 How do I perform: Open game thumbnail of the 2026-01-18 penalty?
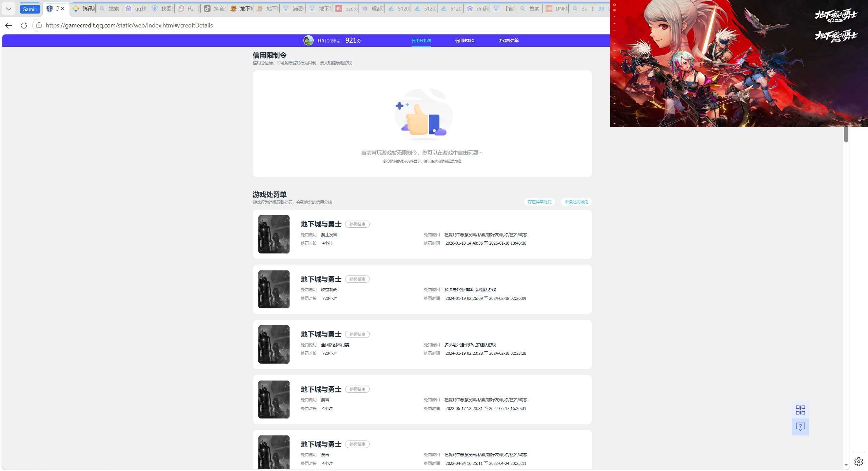coord(274,234)
